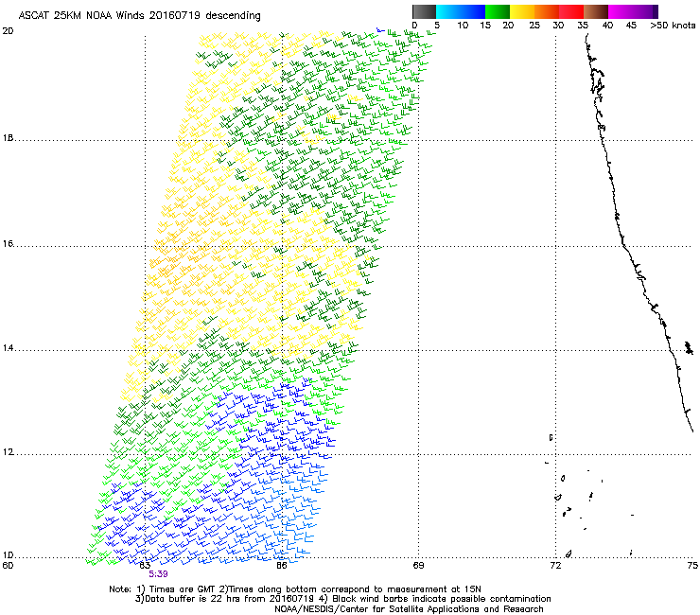The width and height of the screenshot is (700, 615).
Task: Click the '>50 knots' legend label
Action: 673,26
